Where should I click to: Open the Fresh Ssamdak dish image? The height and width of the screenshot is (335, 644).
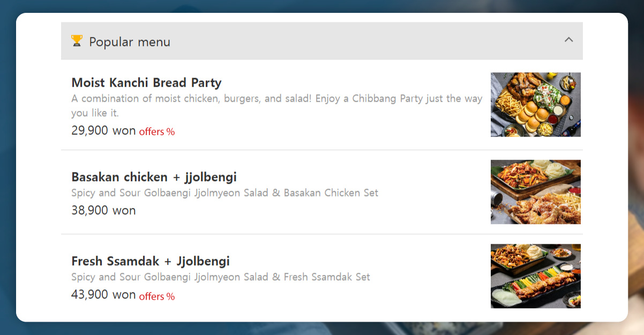(535, 276)
